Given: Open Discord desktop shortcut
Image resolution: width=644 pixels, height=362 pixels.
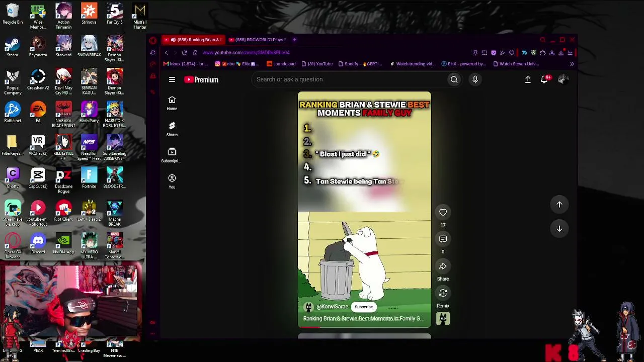Looking at the screenshot, I should (x=38, y=244).
